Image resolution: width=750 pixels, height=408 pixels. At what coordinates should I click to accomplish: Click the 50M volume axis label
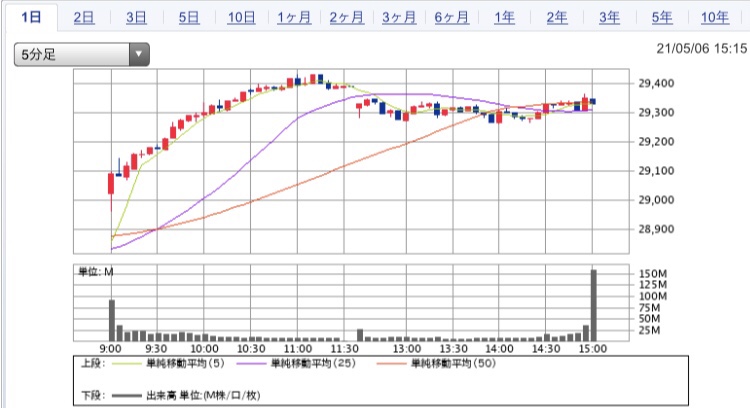pyautogui.click(x=650, y=319)
